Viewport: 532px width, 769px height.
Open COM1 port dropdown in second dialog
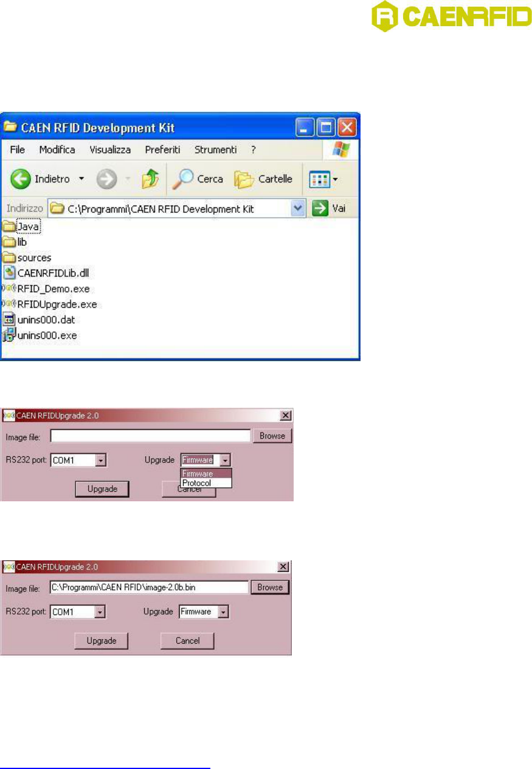click(100, 612)
